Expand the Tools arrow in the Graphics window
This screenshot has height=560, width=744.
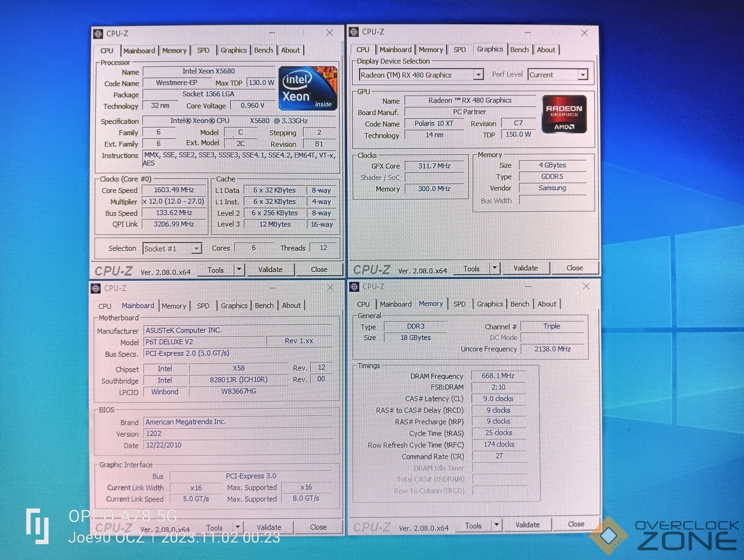tap(495, 268)
